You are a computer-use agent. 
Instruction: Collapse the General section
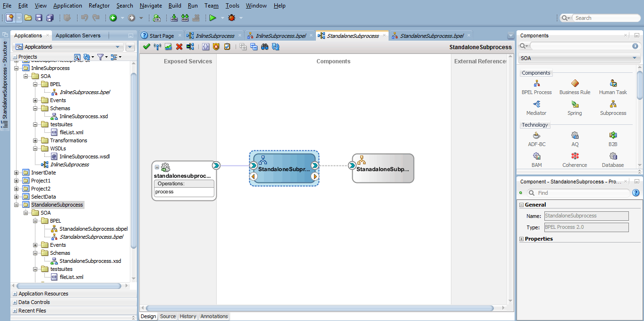[522, 205]
